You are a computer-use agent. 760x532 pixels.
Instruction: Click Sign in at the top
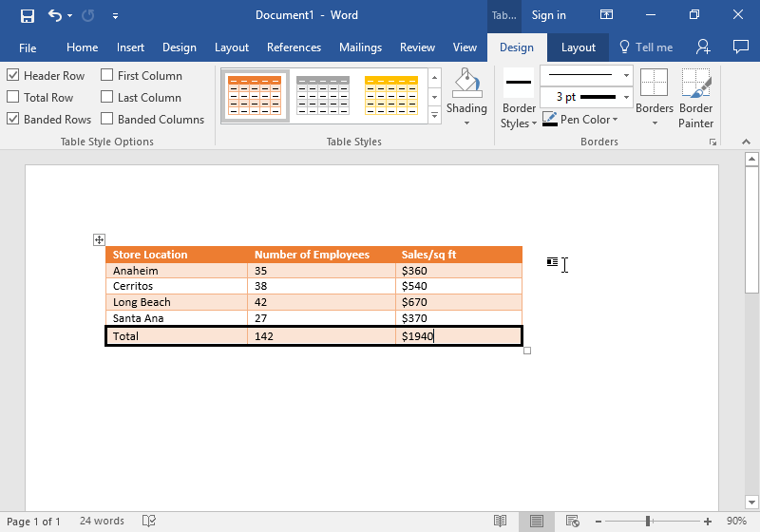[x=549, y=15]
